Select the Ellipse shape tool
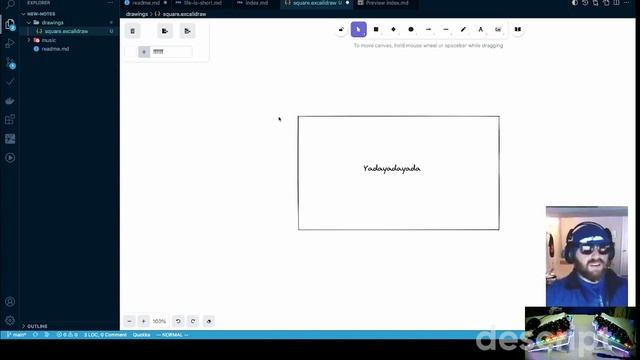The width and height of the screenshot is (640, 360). [411, 29]
